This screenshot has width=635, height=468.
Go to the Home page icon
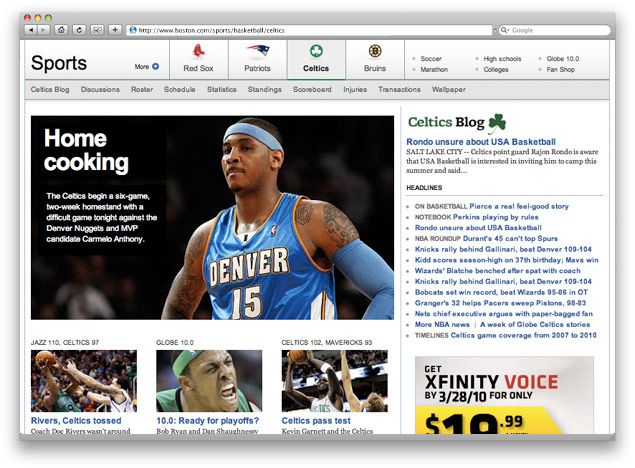pos(61,30)
